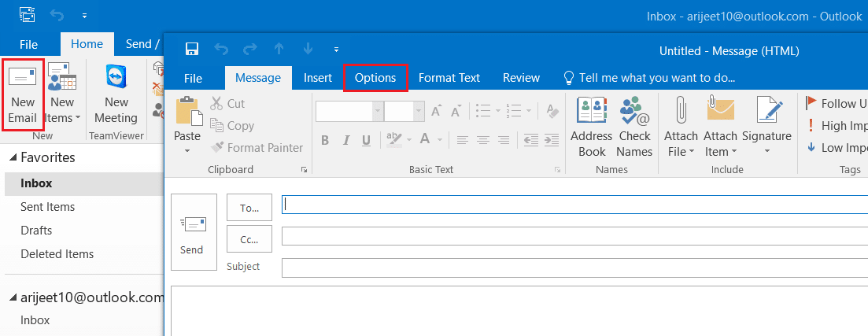Screen dimensions: 868x336
Task: Switch to Home tab in Outlook window
Action: coord(87,44)
